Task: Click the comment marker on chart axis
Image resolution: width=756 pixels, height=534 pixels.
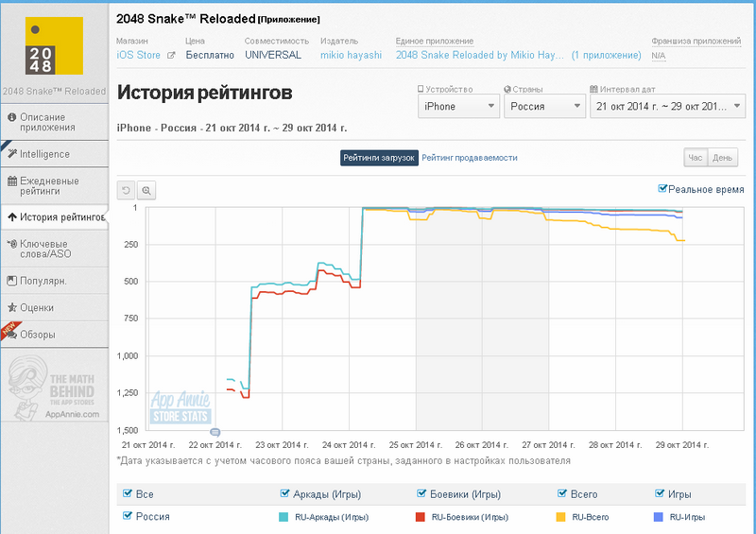Action: click(x=215, y=432)
